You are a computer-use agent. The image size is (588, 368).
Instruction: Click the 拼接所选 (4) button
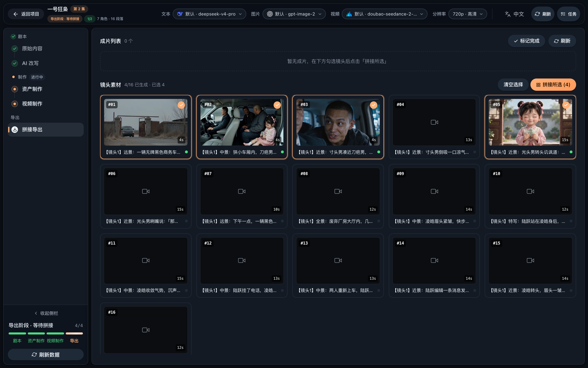pyautogui.click(x=553, y=85)
